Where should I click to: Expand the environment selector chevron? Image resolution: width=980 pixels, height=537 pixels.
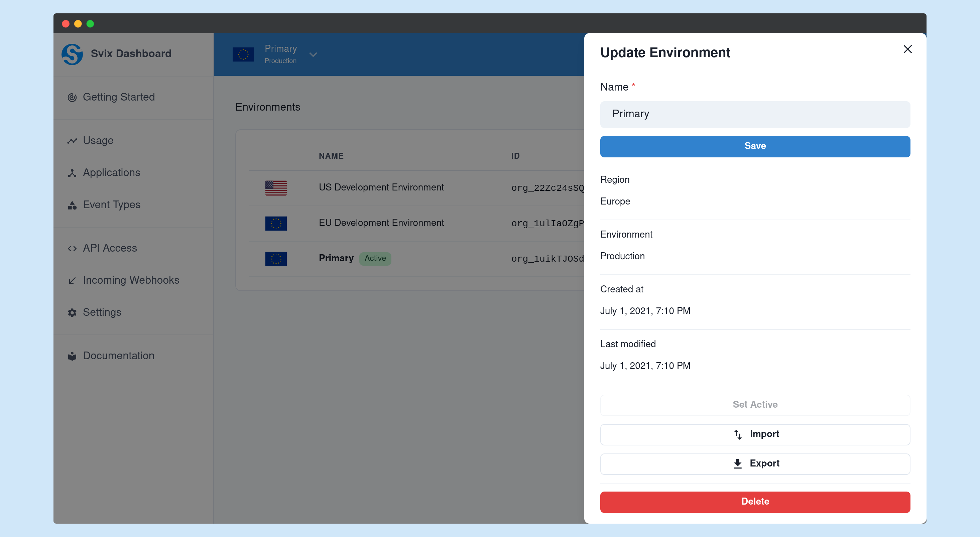[x=313, y=54]
